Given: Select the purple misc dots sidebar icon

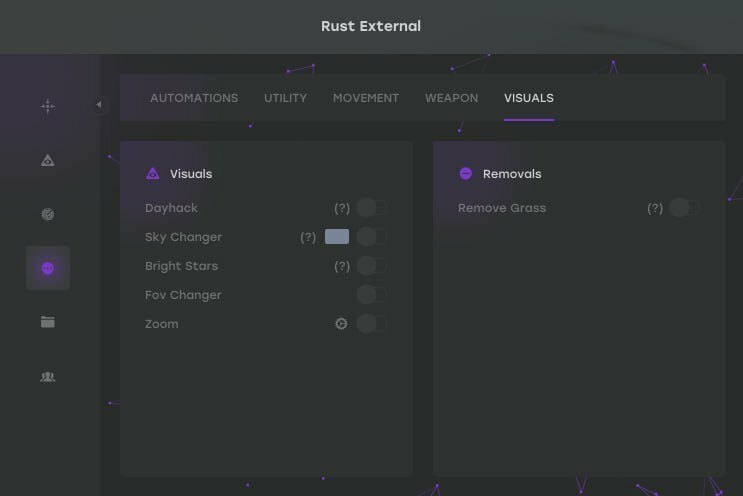Looking at the screenshot, I should pos(48,268).
